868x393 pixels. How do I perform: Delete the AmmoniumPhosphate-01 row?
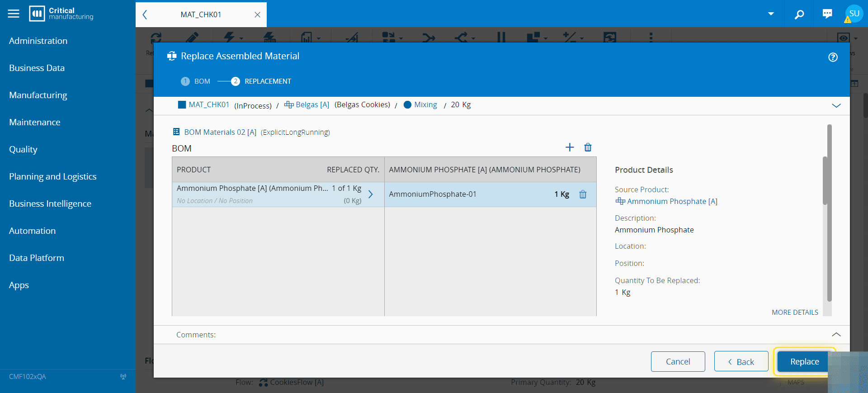[583, 194]
